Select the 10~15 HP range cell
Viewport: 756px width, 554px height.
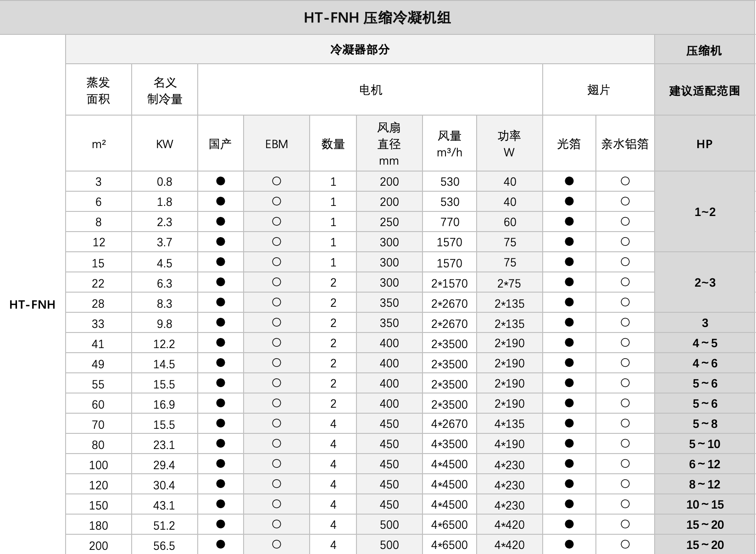705,504
